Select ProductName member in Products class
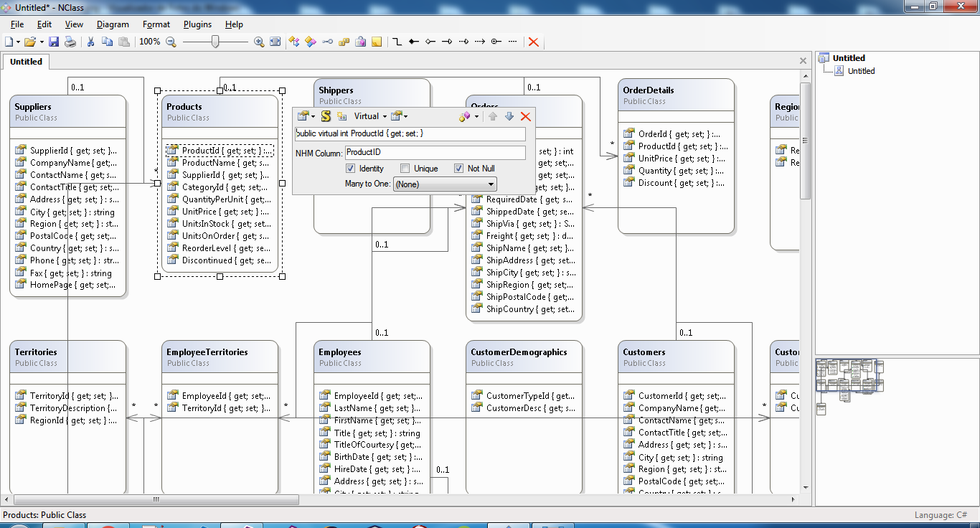This screenshot has height=528, width=980. tap(219, 163)
